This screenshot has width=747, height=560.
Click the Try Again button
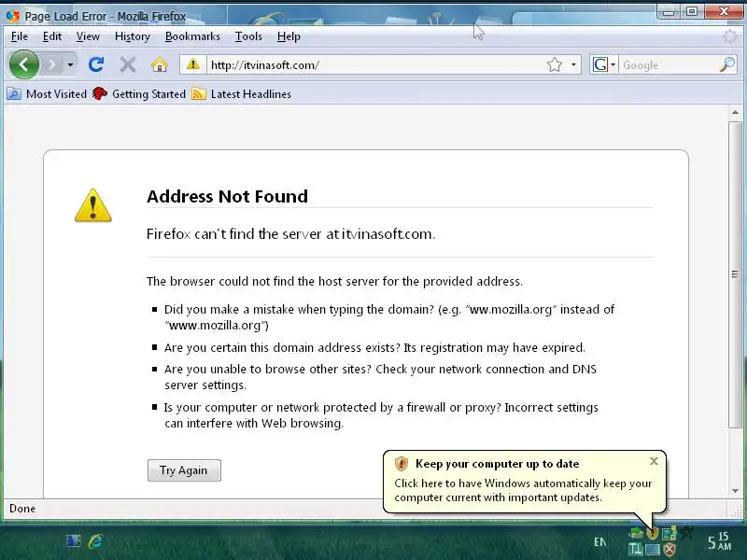click(184, 470)
